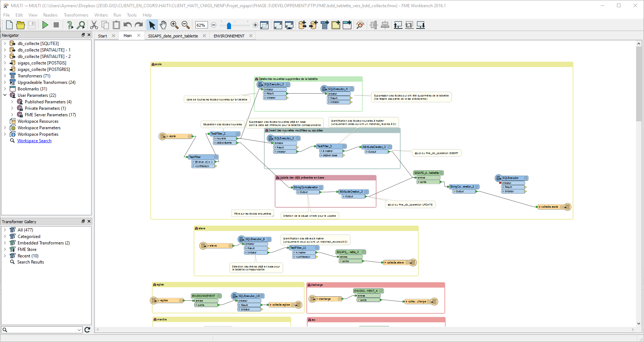The height and width of the screenshot is (342, 644).
Task: Click the stop translation square icon
Action: 56,25
